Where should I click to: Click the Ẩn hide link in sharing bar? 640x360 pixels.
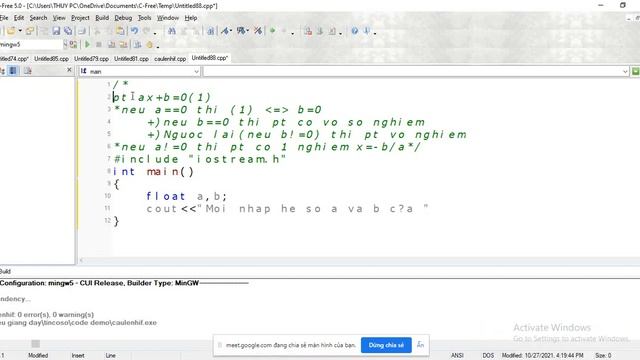(420, 345)
